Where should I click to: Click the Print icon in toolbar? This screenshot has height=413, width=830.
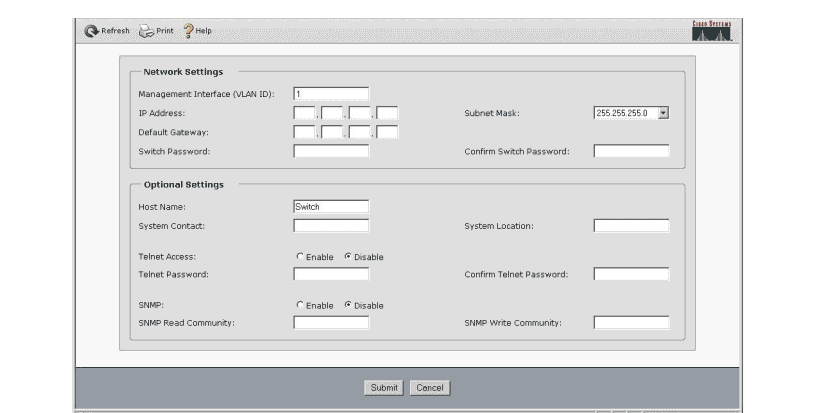[x=146, y=29]
